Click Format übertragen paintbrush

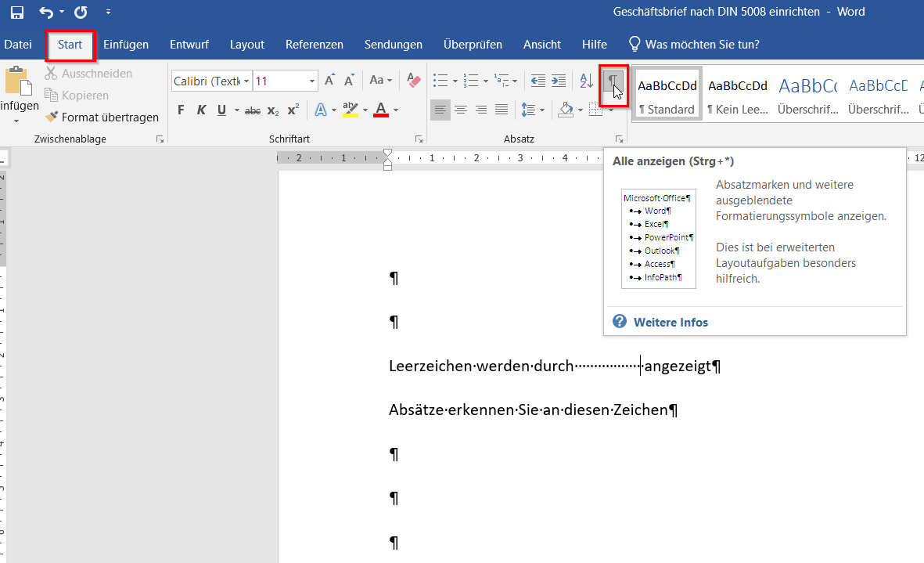pos(102,117)
